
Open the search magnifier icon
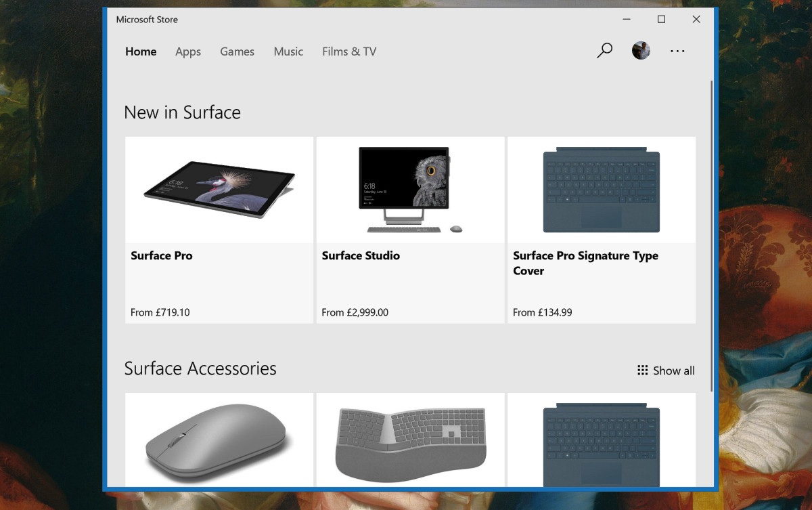click(604, 51)
